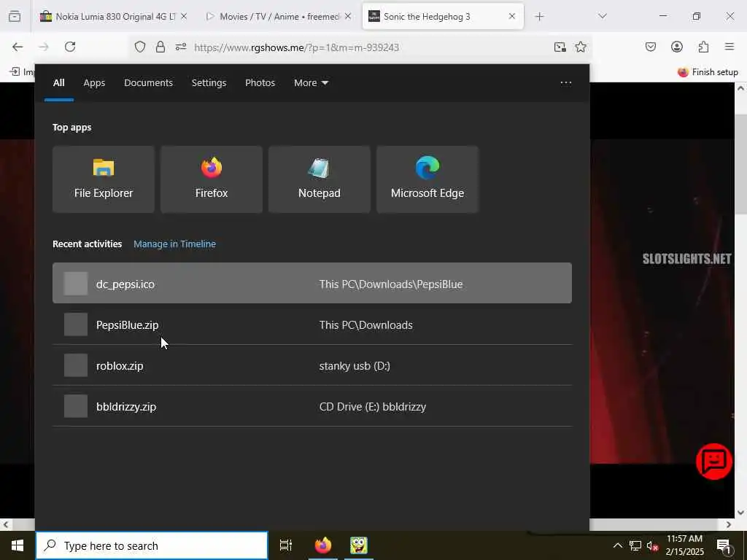Open Firefox hamburger application menu
Image resolution: width=747 pixels, height=560 pixels.
[x=729, y=47]
